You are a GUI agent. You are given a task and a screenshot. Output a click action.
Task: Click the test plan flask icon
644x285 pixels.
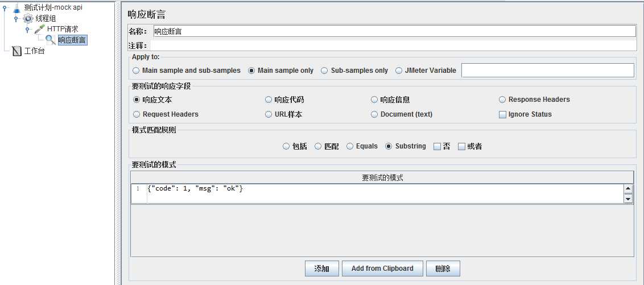coord(17,7)
